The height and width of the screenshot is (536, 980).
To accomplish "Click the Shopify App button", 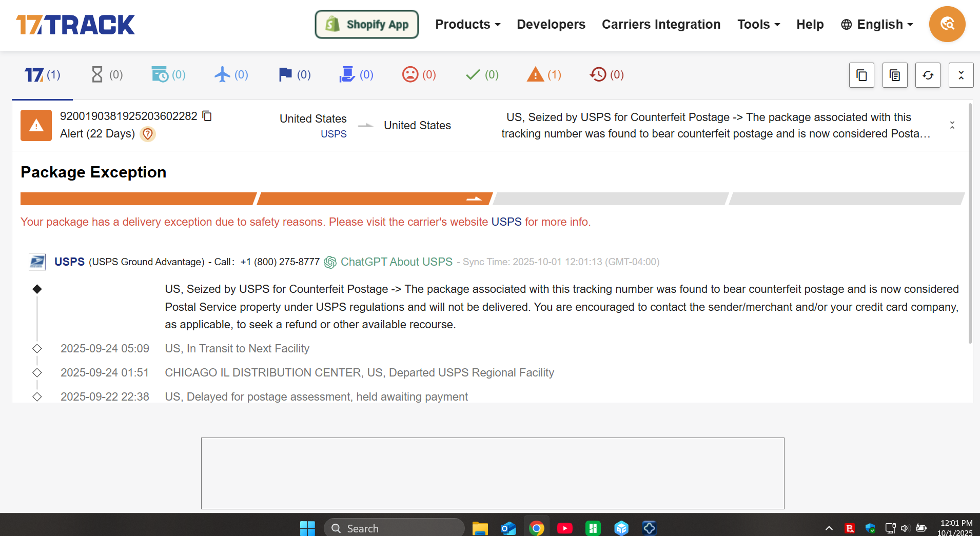I will tap(367, 24).
